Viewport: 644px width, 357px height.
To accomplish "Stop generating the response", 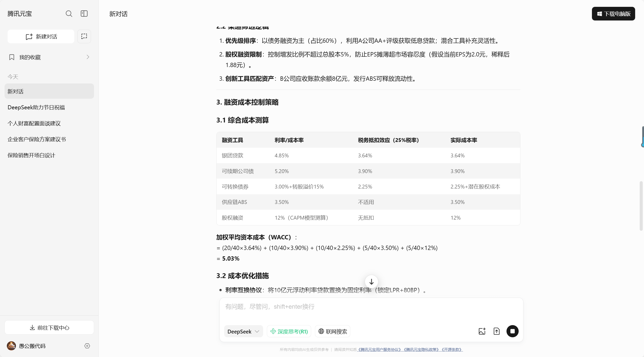I will coord(512,331).
